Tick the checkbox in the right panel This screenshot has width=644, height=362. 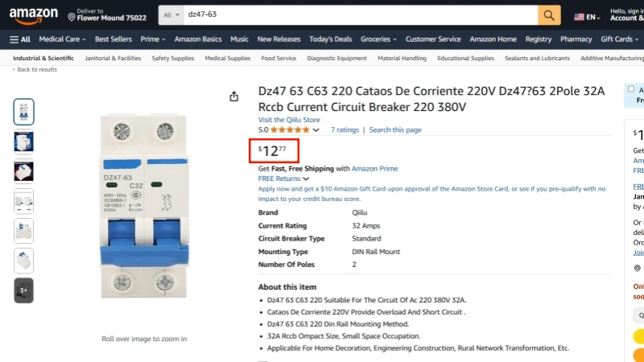coord(631,89)
